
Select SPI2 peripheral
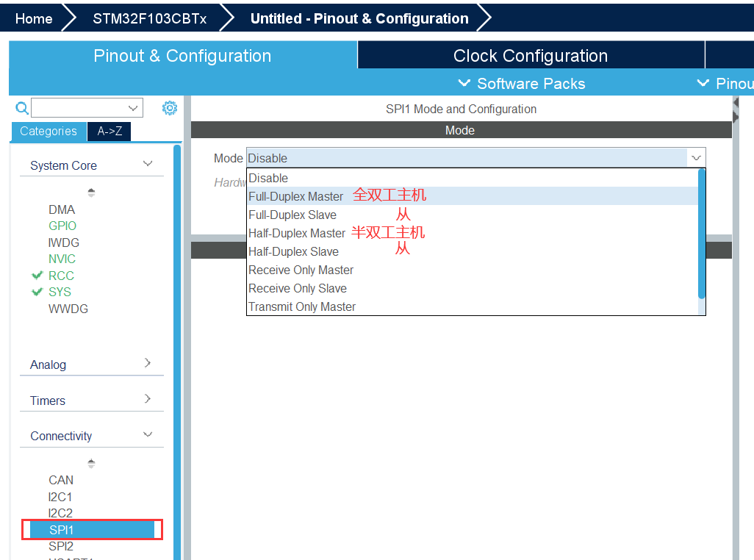click(61, 547)
